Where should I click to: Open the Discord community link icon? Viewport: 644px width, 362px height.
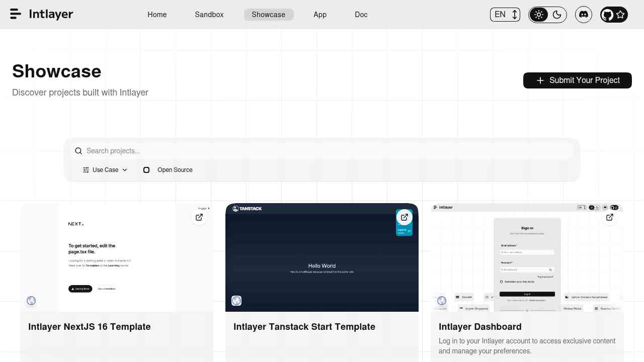(x=584, y=15)
